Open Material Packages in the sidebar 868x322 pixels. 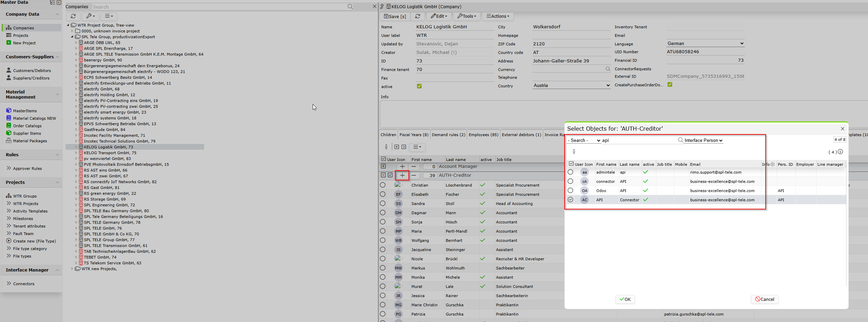[30, 141]
